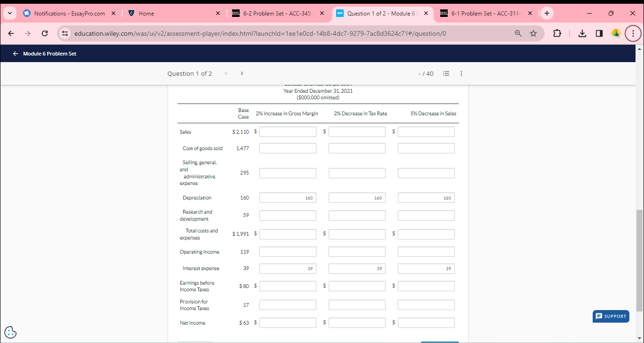Click Net Income field in Tax Rate column
Screen dimensions: 644x343
coord(357,323)
